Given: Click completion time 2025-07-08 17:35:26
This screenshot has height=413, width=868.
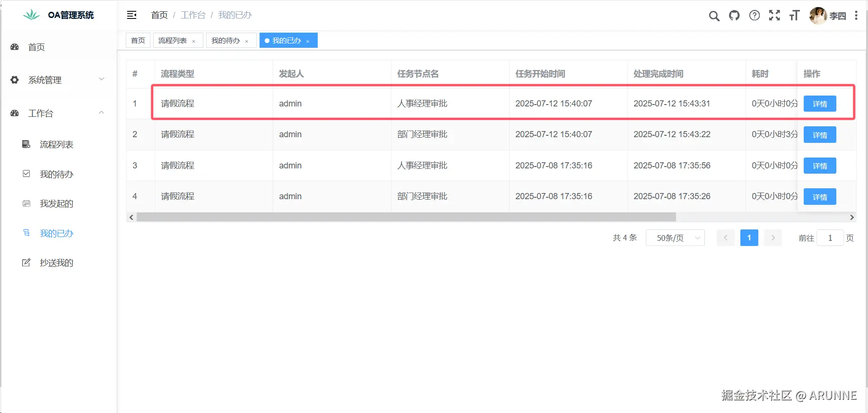Looking at the screenshot, I should (x=672, y=196).
